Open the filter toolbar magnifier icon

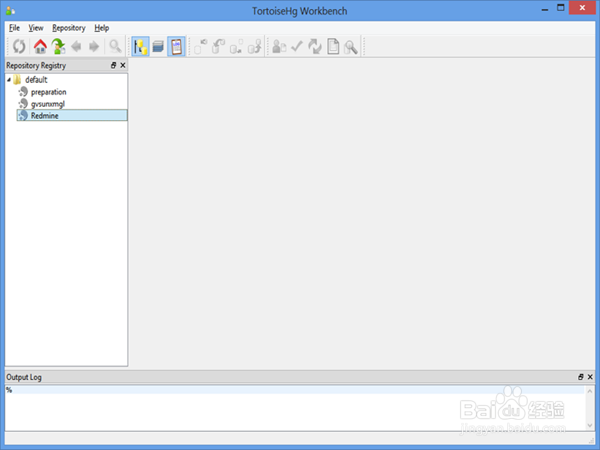[115, 47]
